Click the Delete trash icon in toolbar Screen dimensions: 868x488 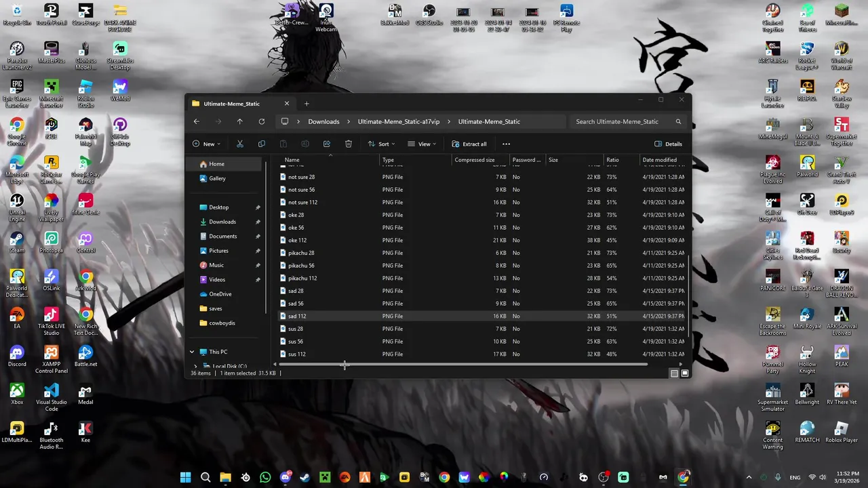pos(349,144)
